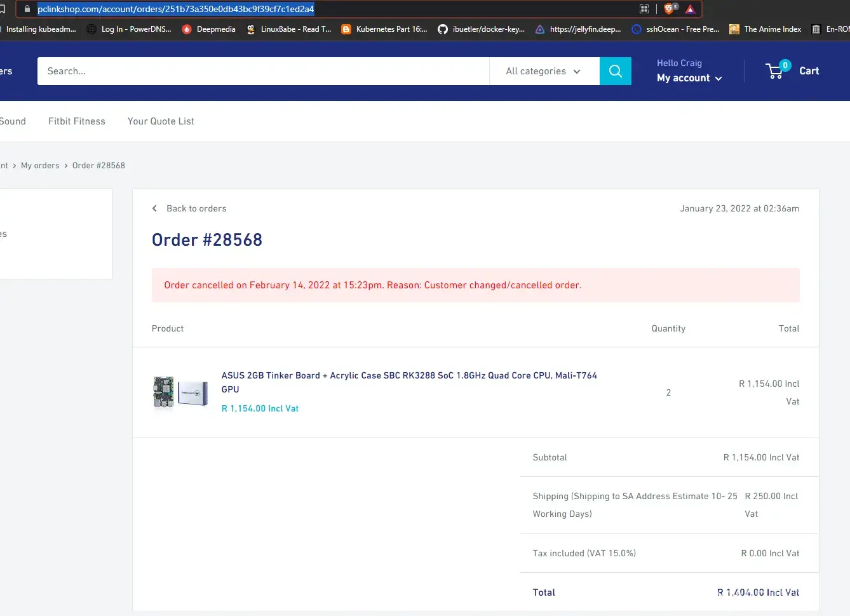Open the ASUS Tinker Board product thumbnail
Image resolution: width=850 pixels, height=616 pixels.
click(x=180, y=392)
